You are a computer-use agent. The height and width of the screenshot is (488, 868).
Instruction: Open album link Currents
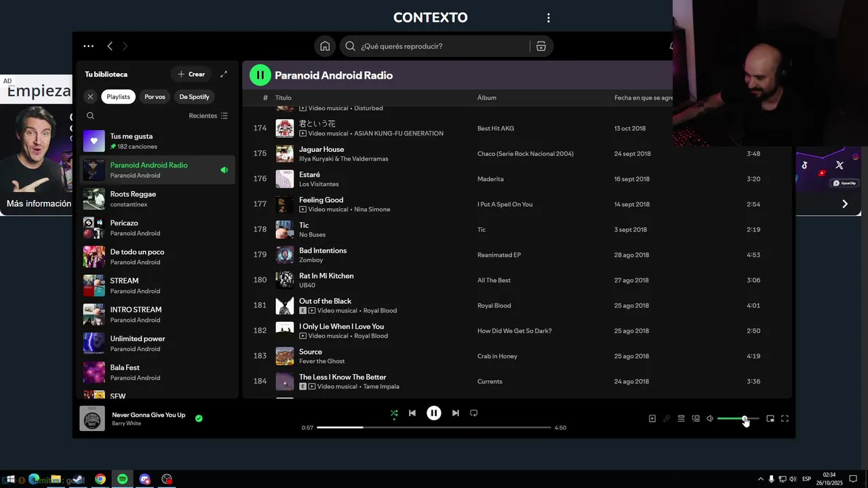click(x=490, y=382)
